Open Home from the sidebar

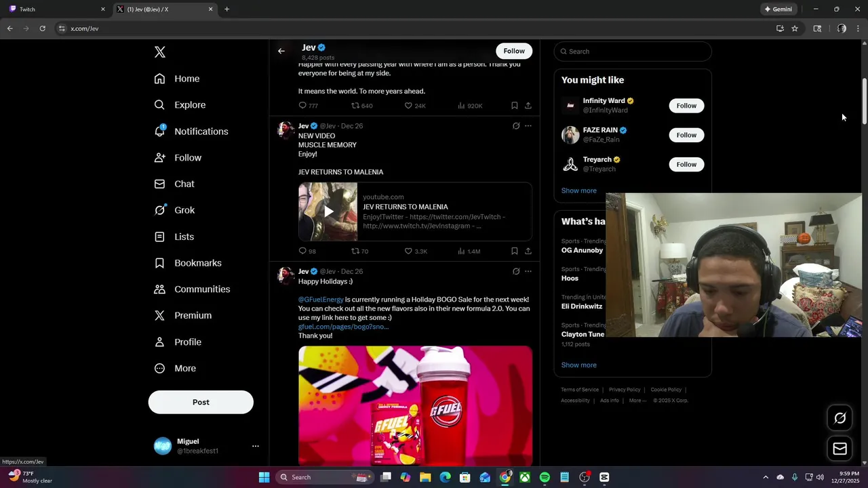coord(177,79)
